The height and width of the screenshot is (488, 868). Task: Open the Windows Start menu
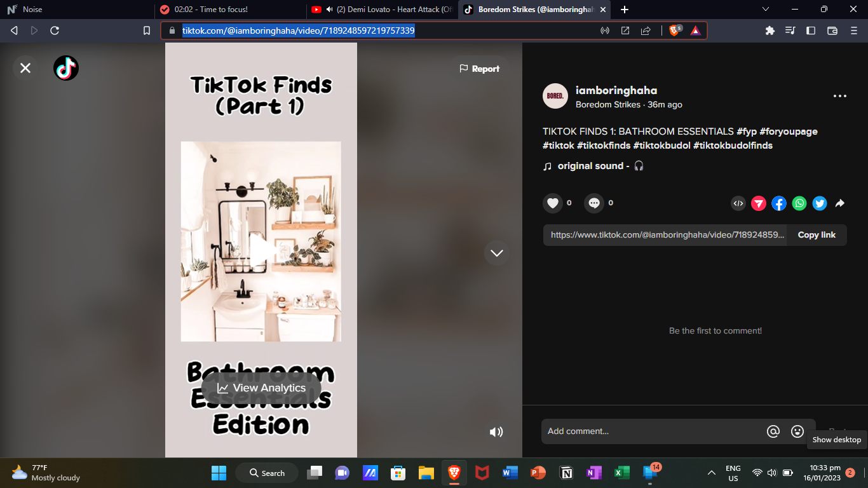(219, 473)
